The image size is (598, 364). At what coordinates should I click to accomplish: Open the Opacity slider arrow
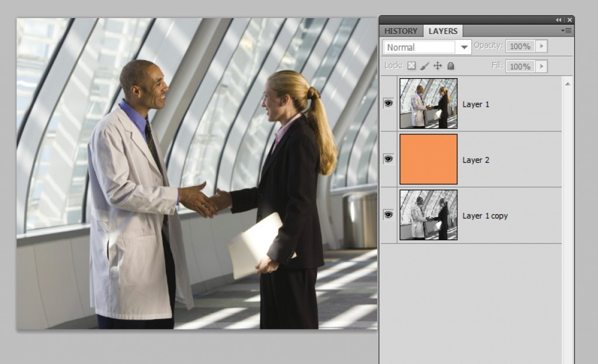pyautogui.click(x=542, y=46)
